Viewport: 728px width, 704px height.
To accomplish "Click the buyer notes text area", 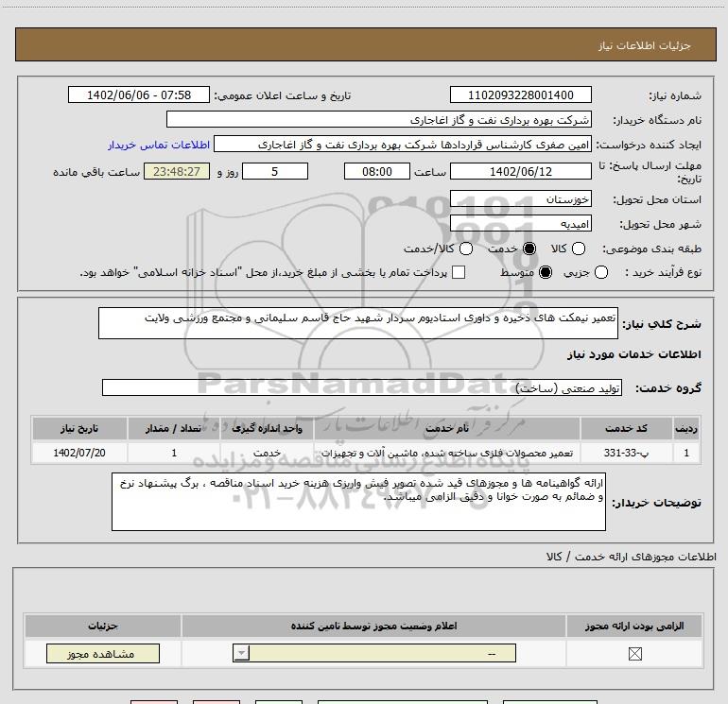I will [358, 502].
